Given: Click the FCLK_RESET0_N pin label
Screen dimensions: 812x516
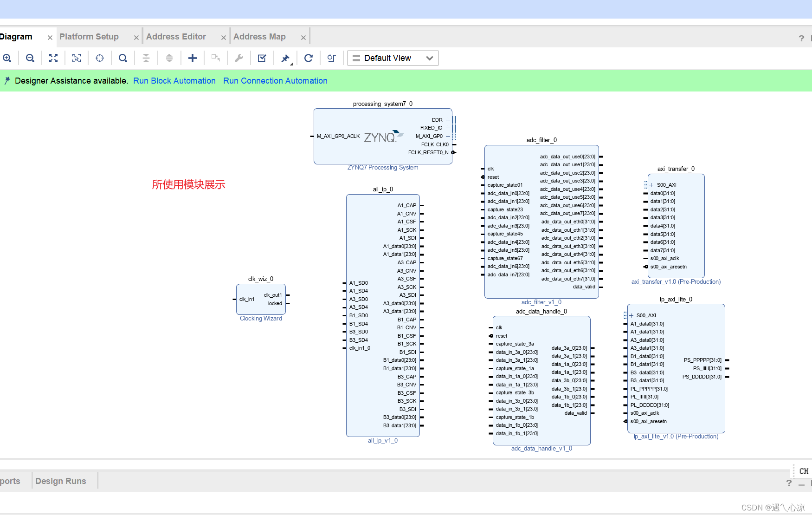Looking at the screenshot, I should 428,152.
